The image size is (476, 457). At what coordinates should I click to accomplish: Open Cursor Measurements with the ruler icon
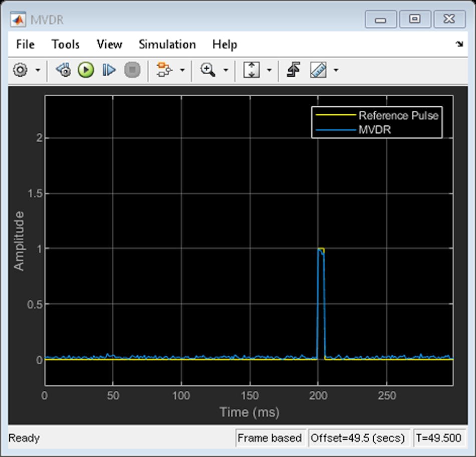[x=319, y=70]
